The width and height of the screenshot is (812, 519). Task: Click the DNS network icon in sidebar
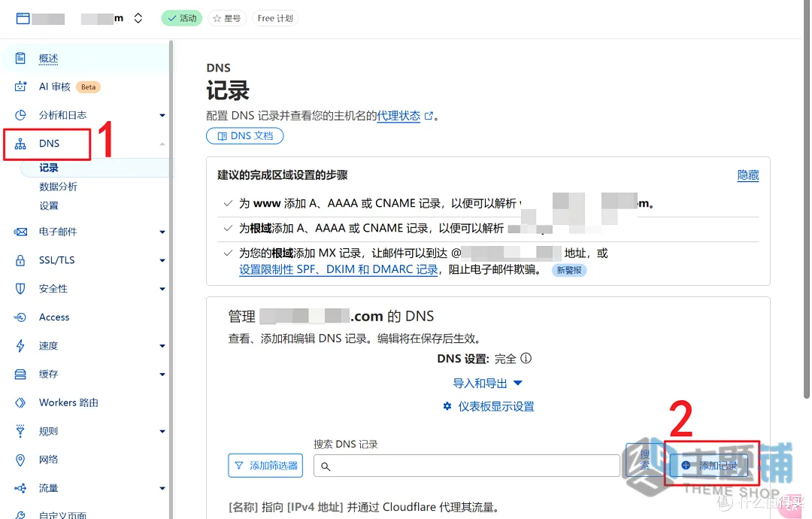20,144
